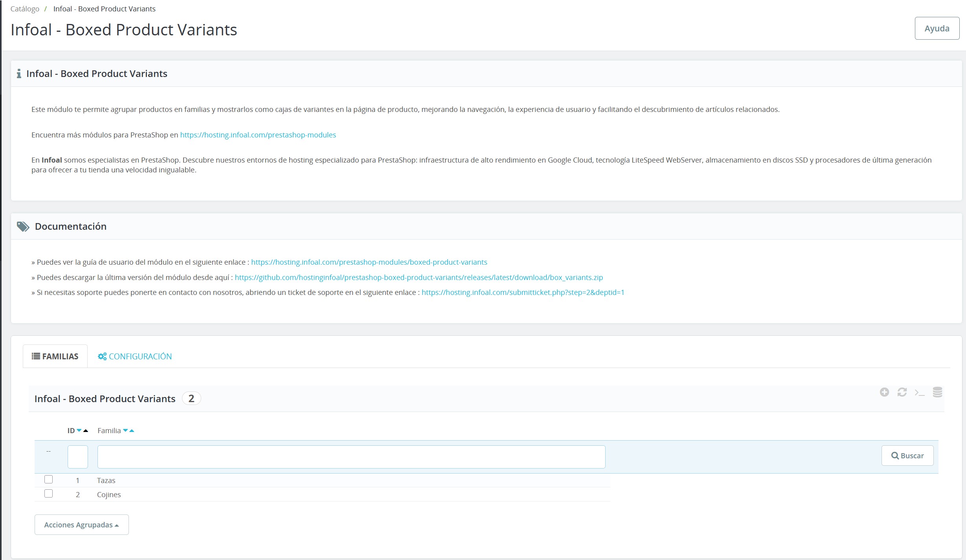Open the Acciones Agrupadas dropdown

click(82, 525)
